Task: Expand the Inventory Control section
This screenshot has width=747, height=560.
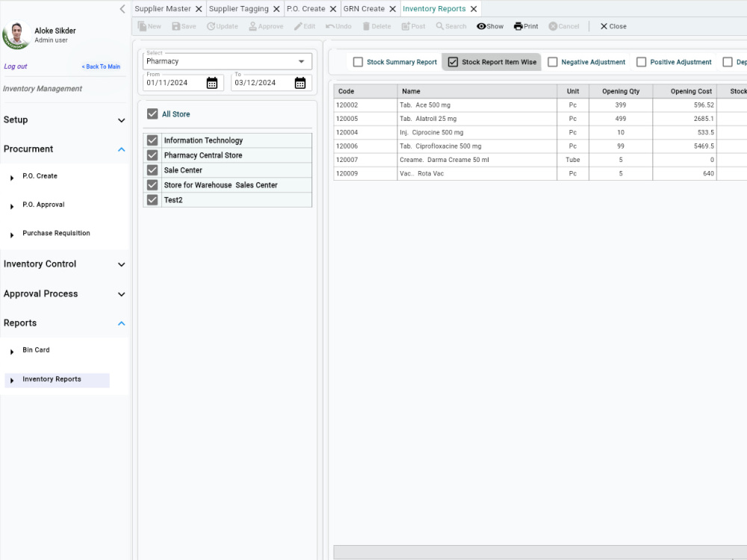Action: pyautogui.click(x=64, y=264)
